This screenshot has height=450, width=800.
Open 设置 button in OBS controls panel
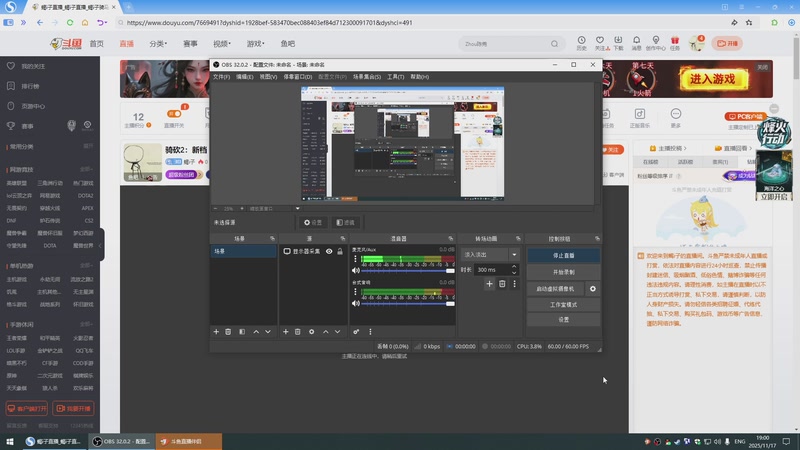coord(563,319)
